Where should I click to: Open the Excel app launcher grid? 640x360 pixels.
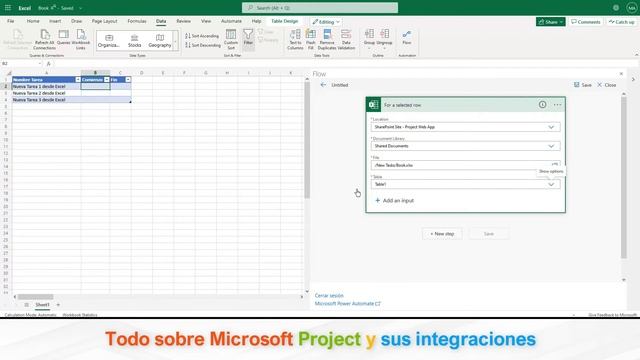pyautogui.click(x=7, y=8)
